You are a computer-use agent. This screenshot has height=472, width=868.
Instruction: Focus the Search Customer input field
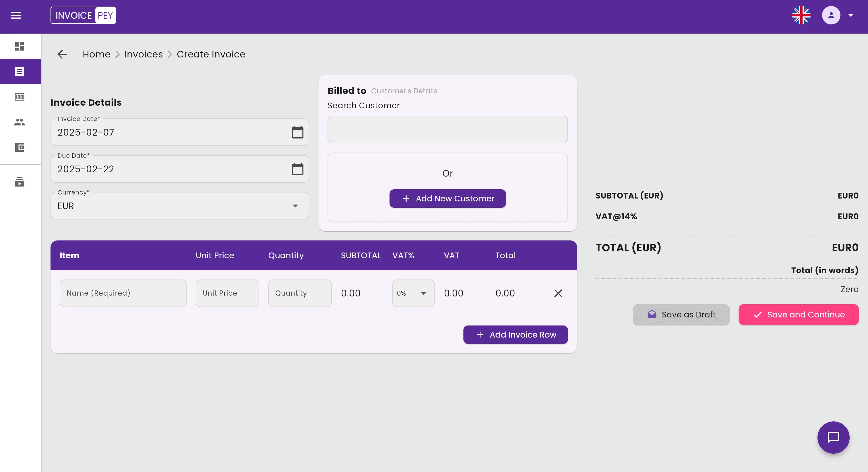click(x=447, y=130)
